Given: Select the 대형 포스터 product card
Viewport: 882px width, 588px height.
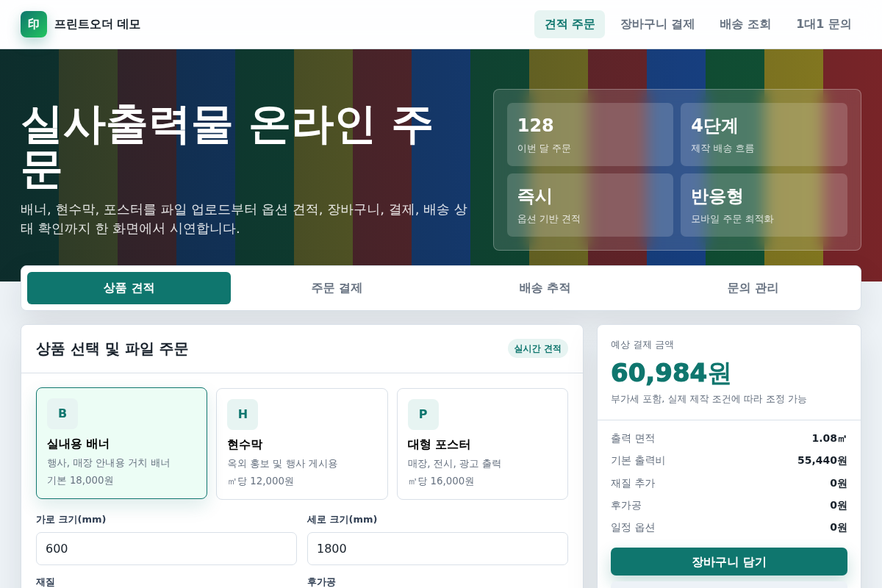Looking at the screenshot, I should click(x=482, y=444).
